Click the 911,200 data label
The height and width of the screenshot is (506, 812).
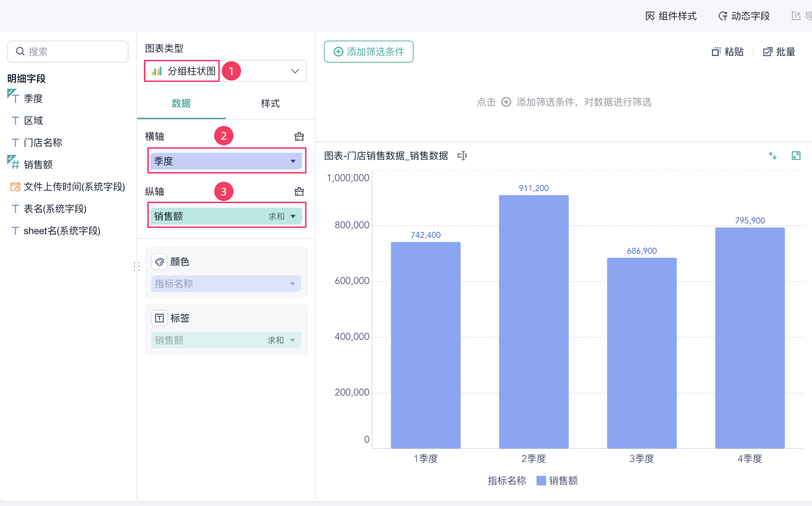tap(534, 188)
